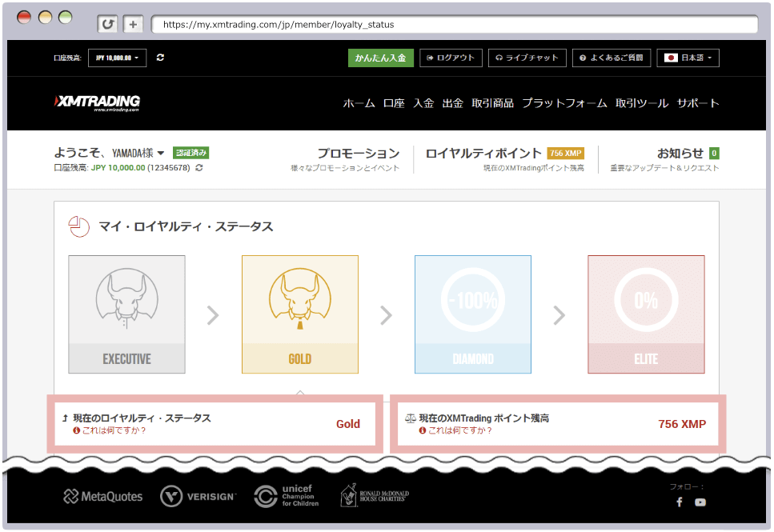Viewport: 774px width, 532px height.
Task: Open 口座 in main navigation
Action: (x=394, y=103)
